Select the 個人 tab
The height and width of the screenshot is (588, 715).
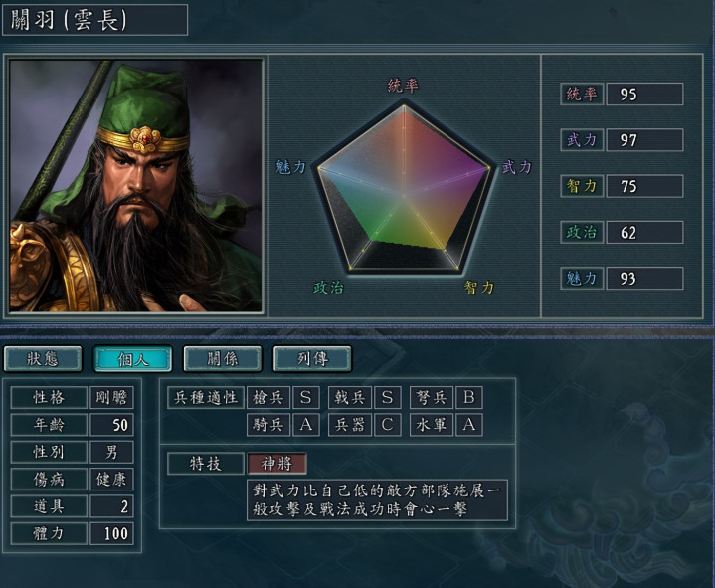[132, 358]
